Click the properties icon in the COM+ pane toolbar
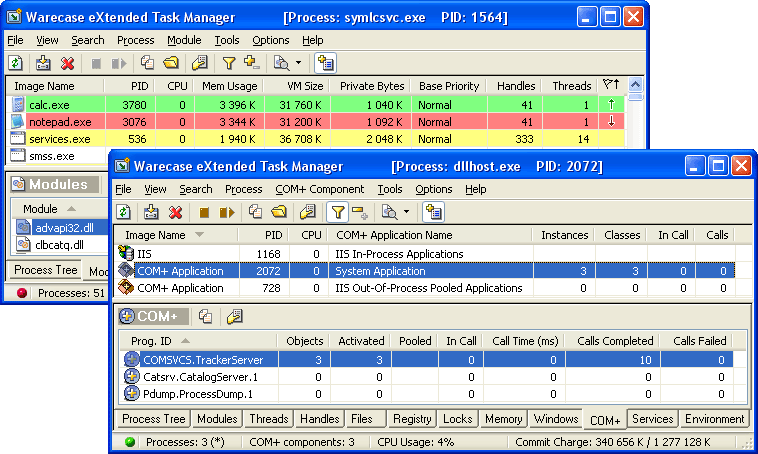Viewport: 758px width, 454px height. 234,317
